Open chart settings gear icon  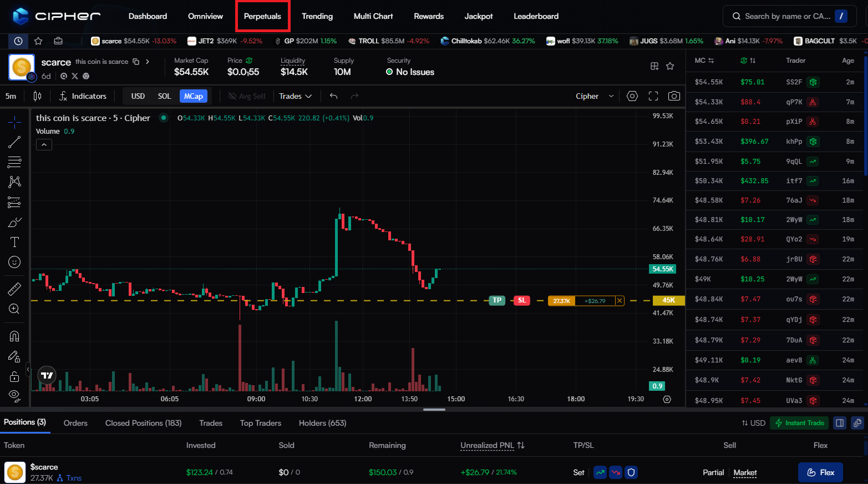632,96
